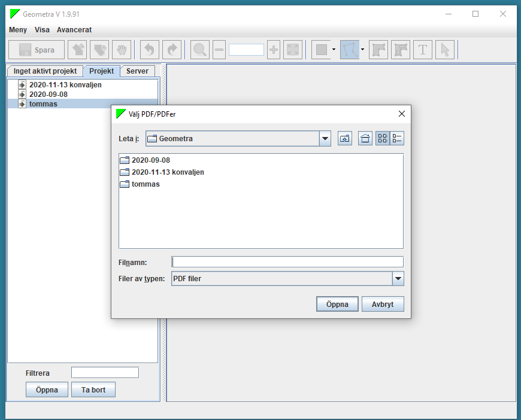
Task: Toggle the list view icon in dialog
Action: coord(383,138)
